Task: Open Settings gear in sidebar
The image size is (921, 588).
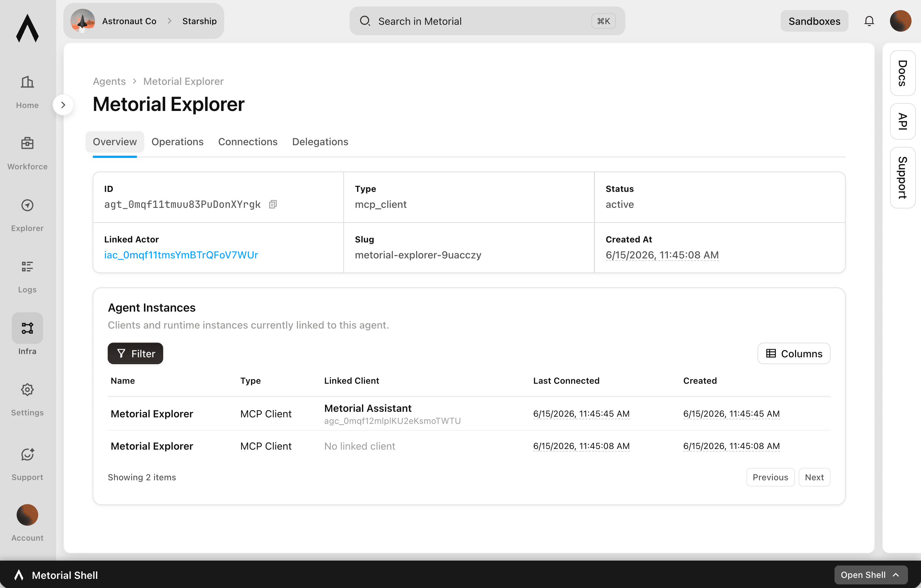Action: (27, 390)
